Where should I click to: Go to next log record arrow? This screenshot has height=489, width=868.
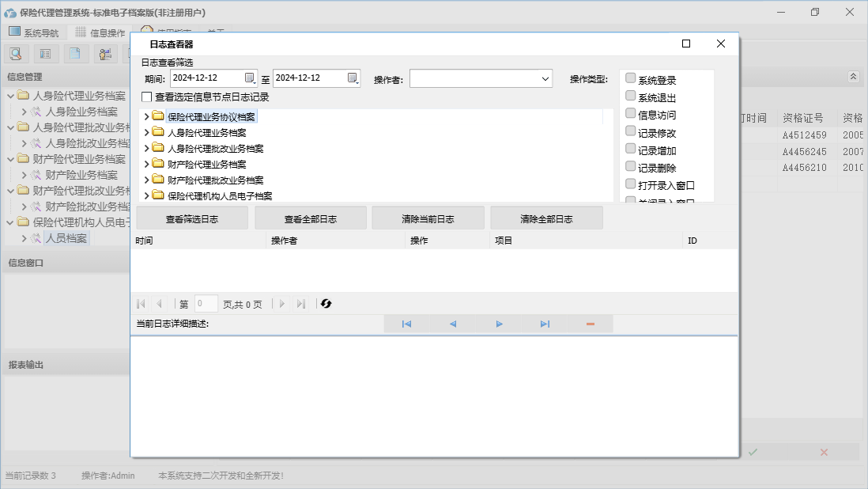(x=500, y=324)
